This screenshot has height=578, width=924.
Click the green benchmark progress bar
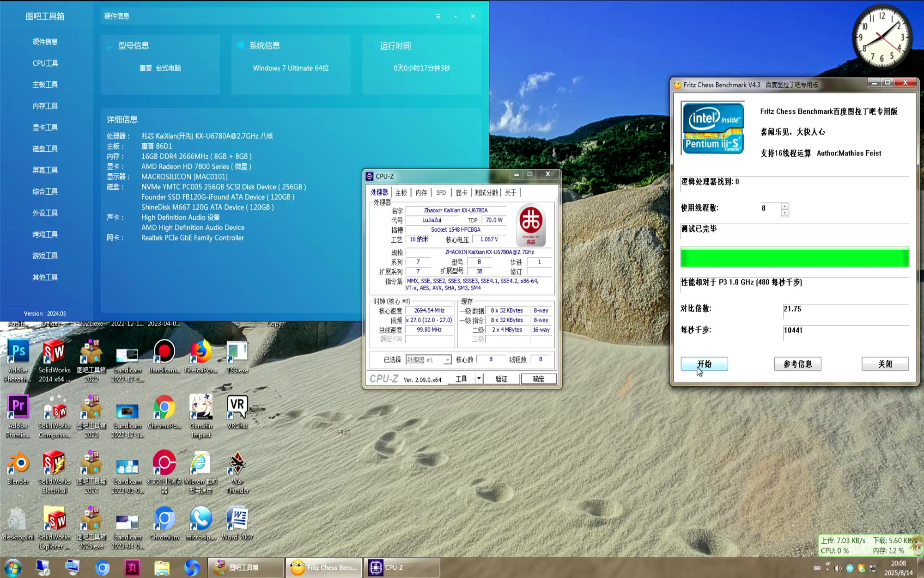[x=795, y=258]
